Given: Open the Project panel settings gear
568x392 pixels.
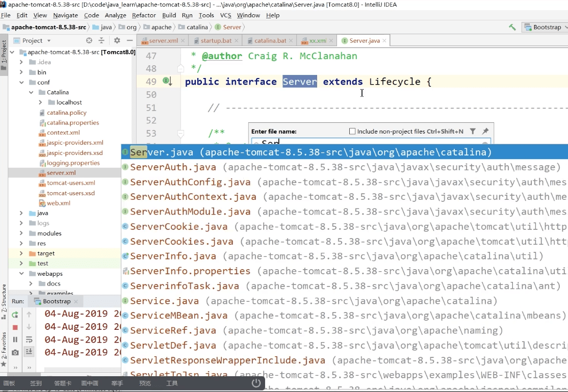Looking at the screenshot, I should click(117, 40).
